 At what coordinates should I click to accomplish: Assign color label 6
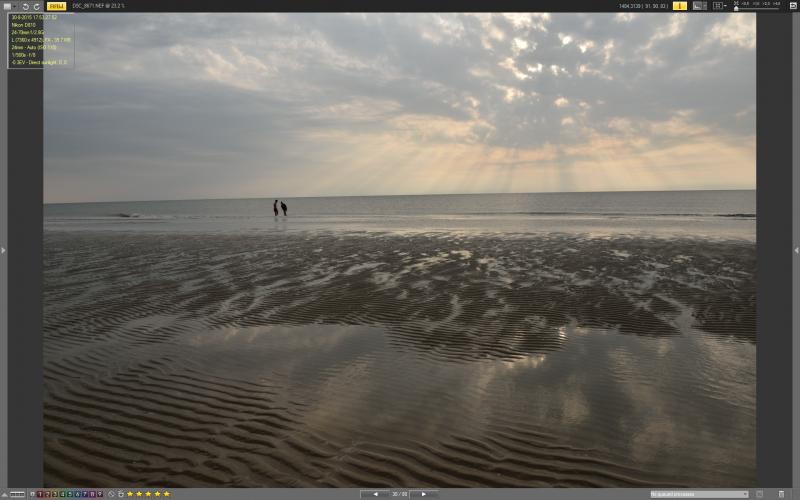pyautogui.click(x=78, y=494)
